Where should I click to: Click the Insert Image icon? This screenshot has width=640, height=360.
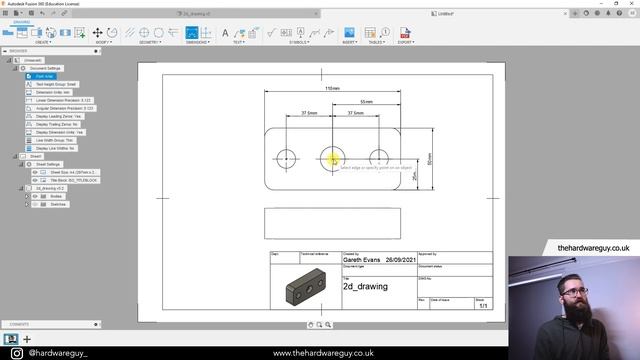[349, 33]
